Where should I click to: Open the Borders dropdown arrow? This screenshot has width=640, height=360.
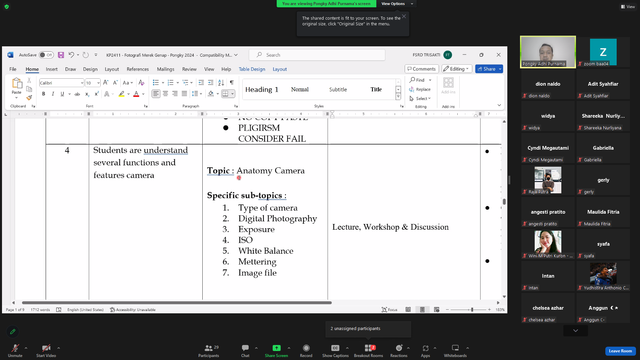coord(232,94)
